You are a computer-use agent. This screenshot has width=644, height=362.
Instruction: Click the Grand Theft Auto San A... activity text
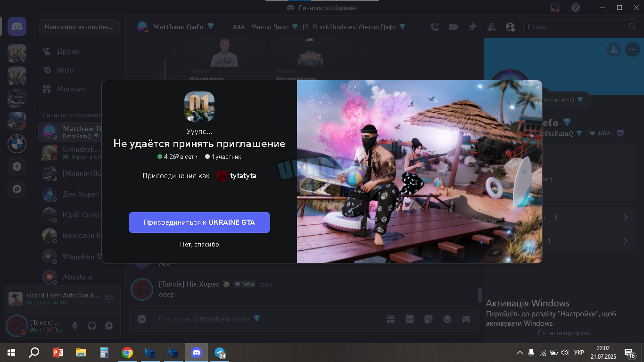63,295
